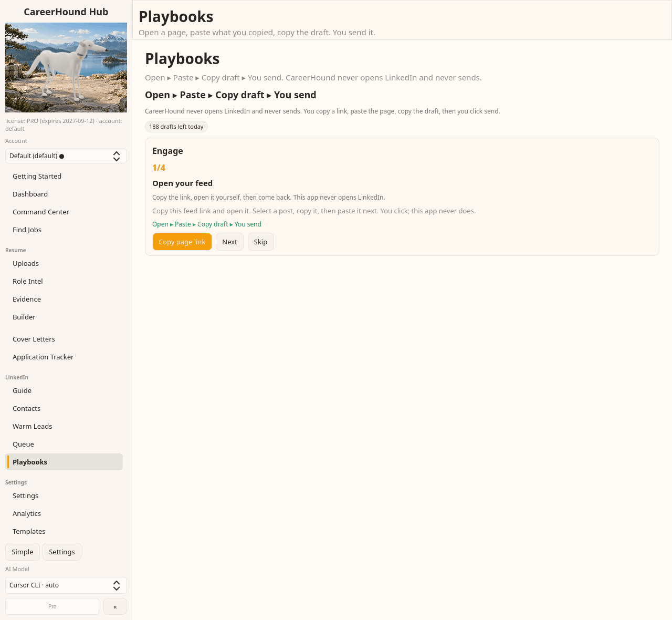Click the CareerHound Hub title
672x620 pixels.
pos(66,12)
